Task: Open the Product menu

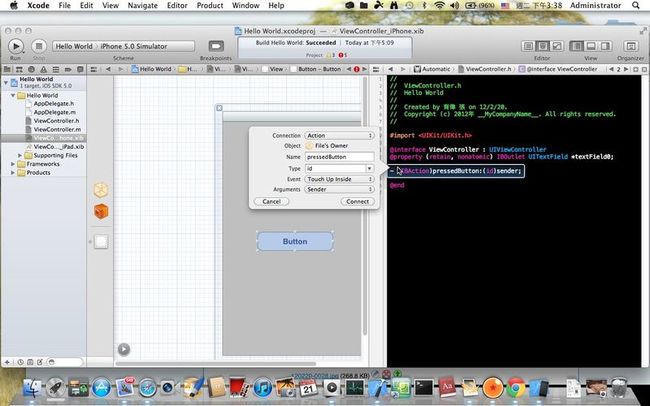Action: [210, 5]
